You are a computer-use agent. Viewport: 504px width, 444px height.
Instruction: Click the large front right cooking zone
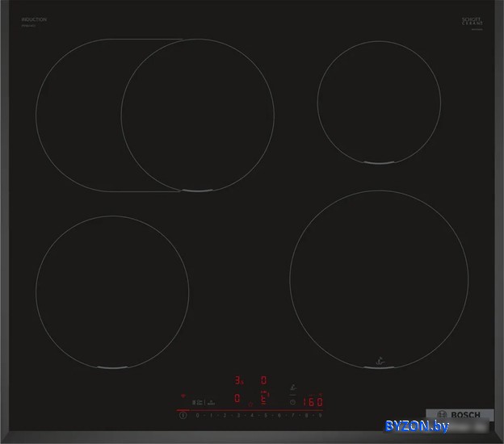[379, 279]
